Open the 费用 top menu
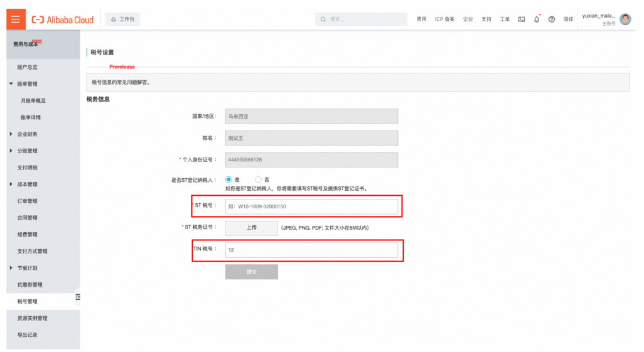The width and height of the screenshot is (644, 352). coord(421,19)
